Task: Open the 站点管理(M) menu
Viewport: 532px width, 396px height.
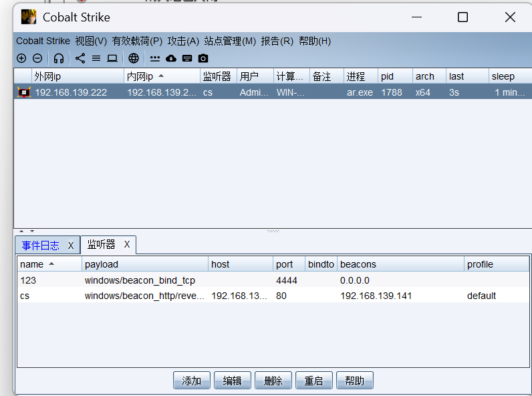Action: click(230, 41)
